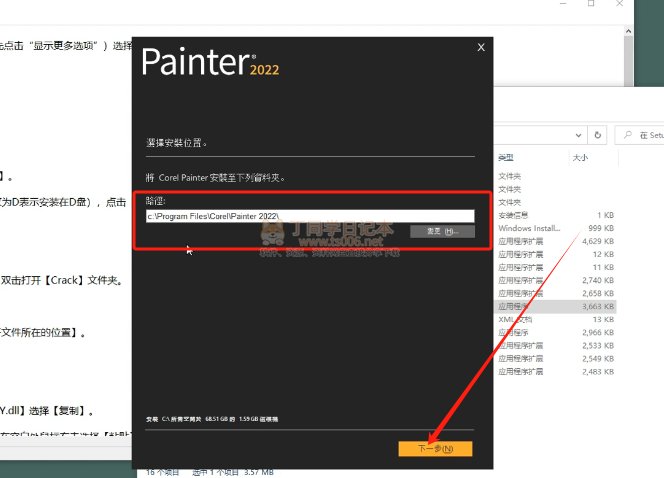Sort by the 大小 column header
Image resolution: width=664 pixels, height=478 pixels.
580,158
